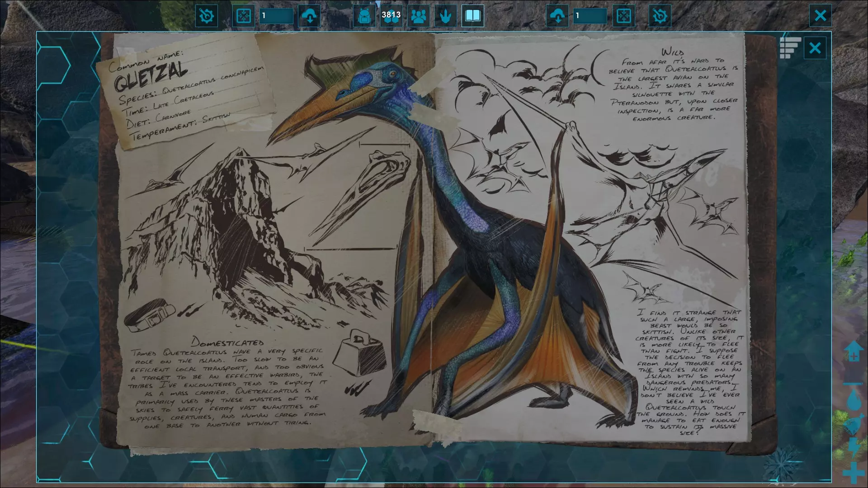Click the left cloud download icon
This screenshot has height=488, width=868.
(309, 16)
